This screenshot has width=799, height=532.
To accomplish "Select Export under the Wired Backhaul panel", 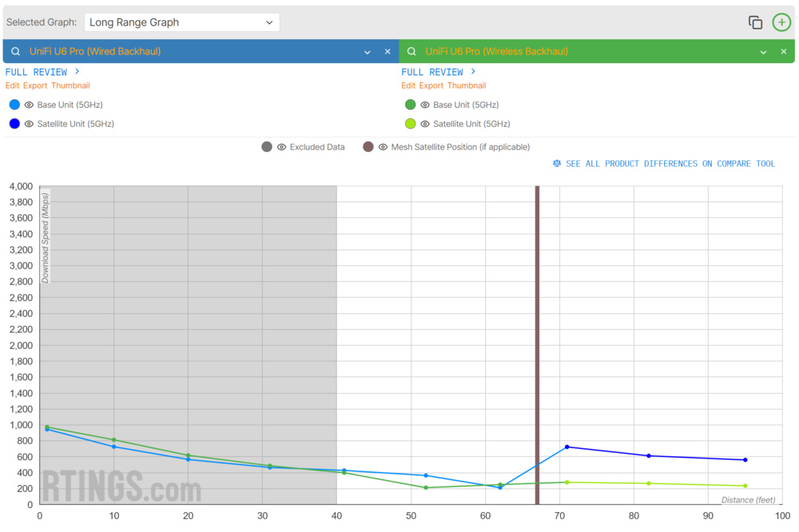I will [x=34, y=85].
